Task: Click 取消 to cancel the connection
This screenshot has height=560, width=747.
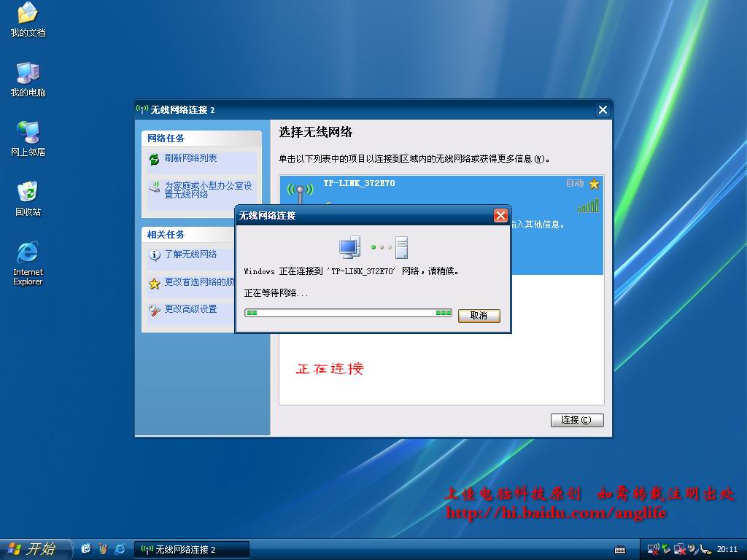Action: pos(479,316)
